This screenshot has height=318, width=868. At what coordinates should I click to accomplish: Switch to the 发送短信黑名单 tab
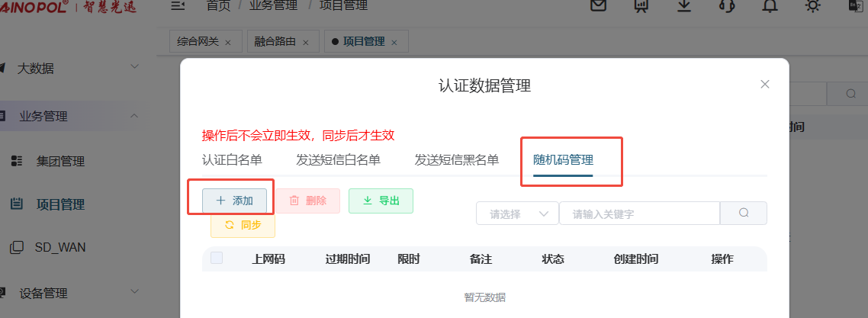[x=456, y=160]
